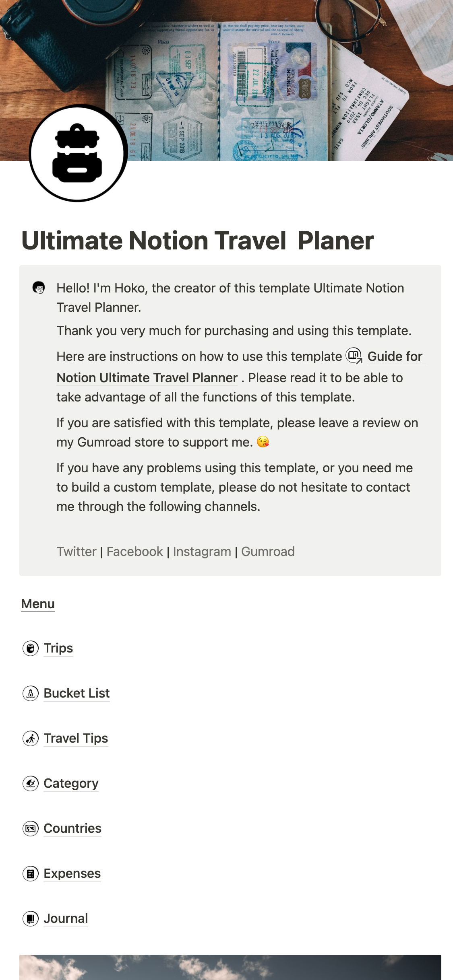The image size is (453, 980).
Task: Click the book icon beside Guide link
Action: click(354, 356)
